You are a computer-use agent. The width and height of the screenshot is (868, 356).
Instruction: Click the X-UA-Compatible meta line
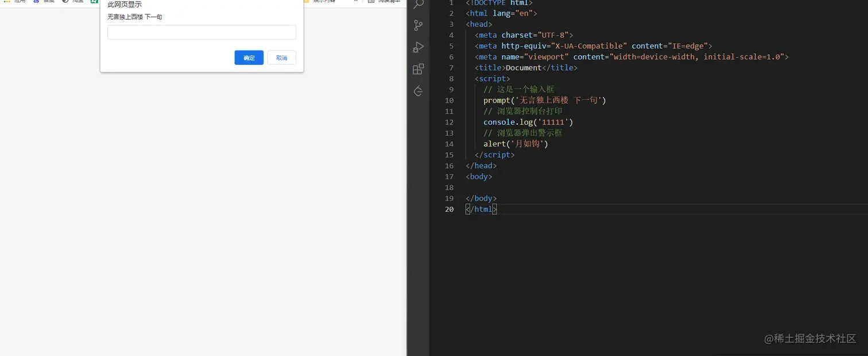[x=593, y=46]
